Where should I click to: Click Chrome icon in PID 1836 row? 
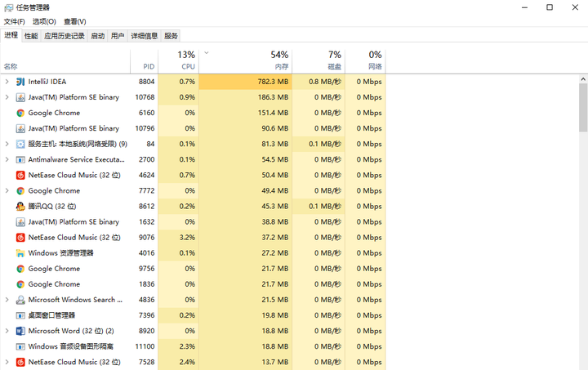click(20, 284)
